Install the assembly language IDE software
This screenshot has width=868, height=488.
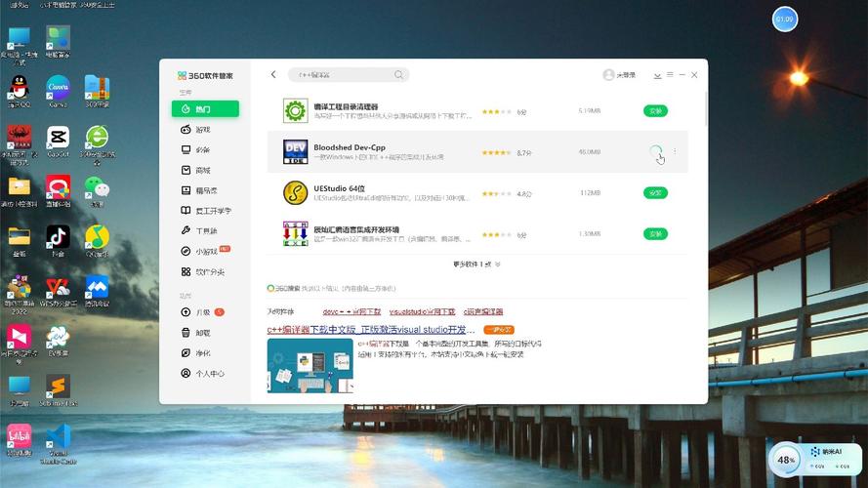(x=655, y=234)
